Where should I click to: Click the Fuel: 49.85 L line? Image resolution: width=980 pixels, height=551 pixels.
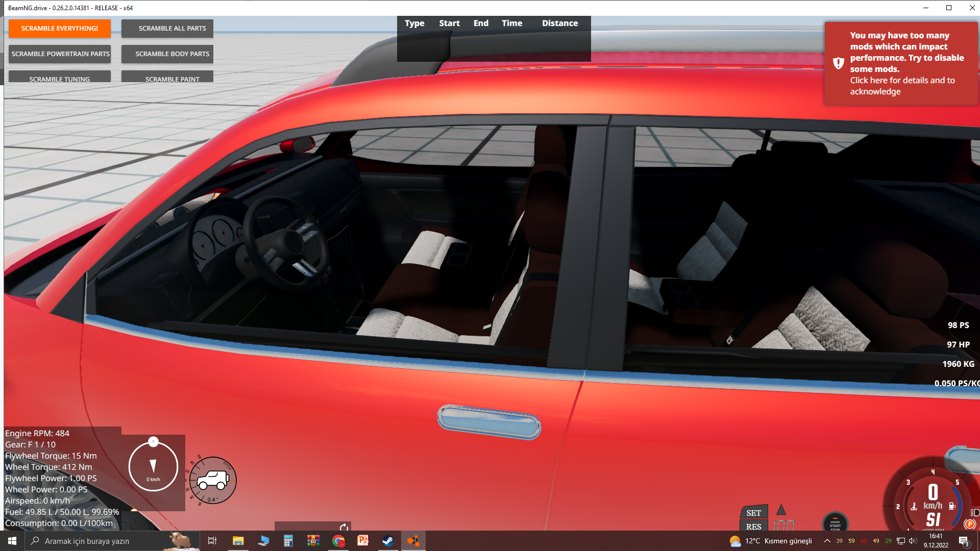(x=62, y=512)
